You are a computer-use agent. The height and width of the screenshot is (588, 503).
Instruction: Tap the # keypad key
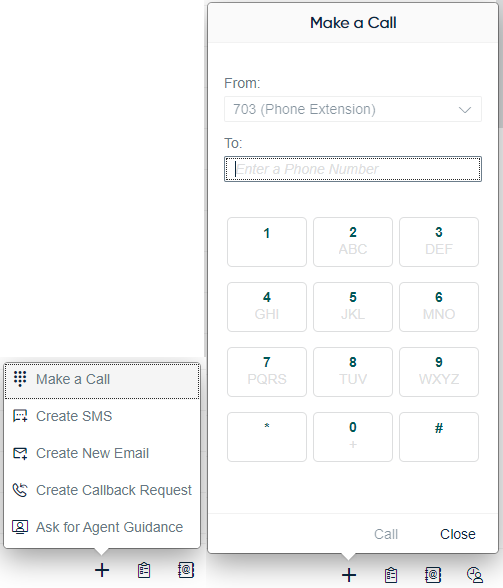tap(439, 437)
